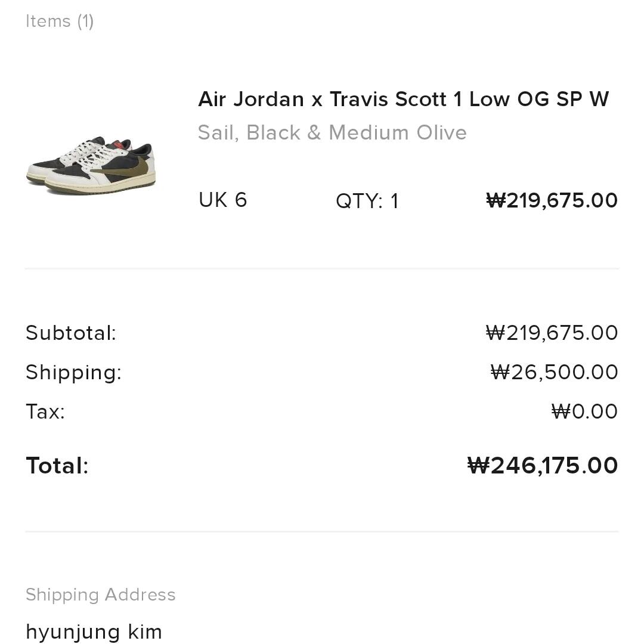Click the divider line above Shipping Address
The height and width of the screenshot is (644, 644).
[x=322, y=531]
